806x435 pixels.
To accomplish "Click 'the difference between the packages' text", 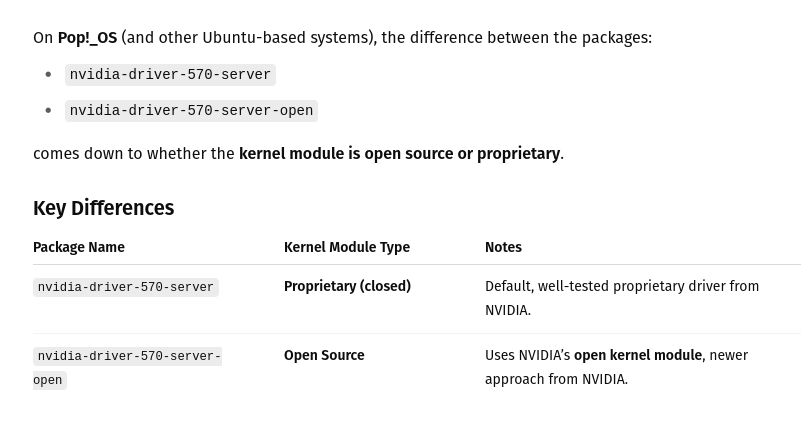I will click(x=516, y=38).
